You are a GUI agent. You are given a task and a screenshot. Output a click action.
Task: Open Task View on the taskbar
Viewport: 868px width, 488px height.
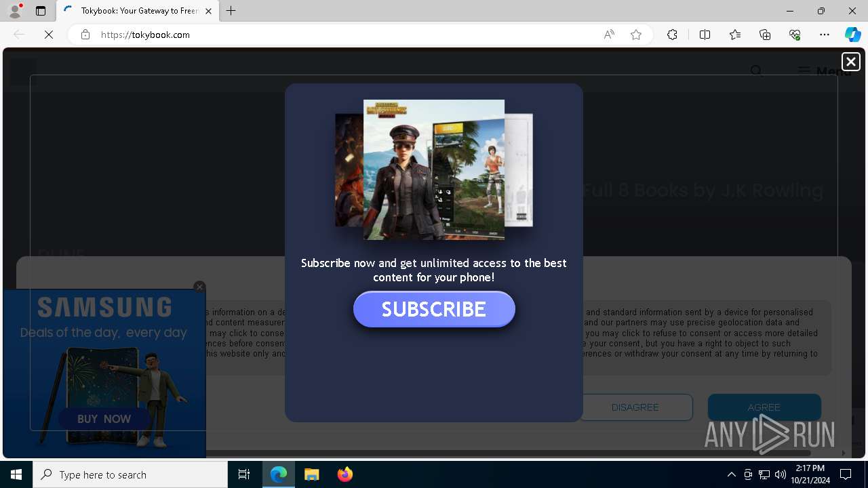(x=244, y=474)
